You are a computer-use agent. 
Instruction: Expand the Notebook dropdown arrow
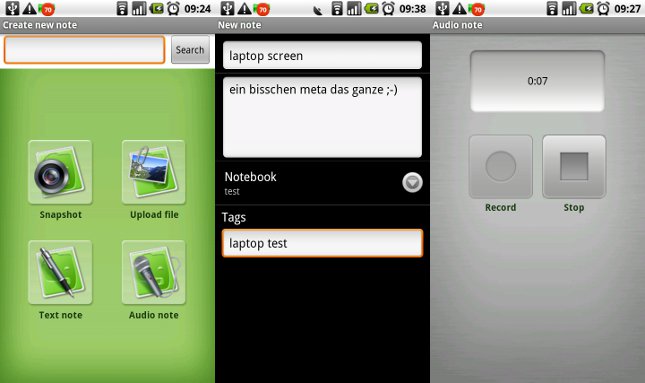coord(412,183)
